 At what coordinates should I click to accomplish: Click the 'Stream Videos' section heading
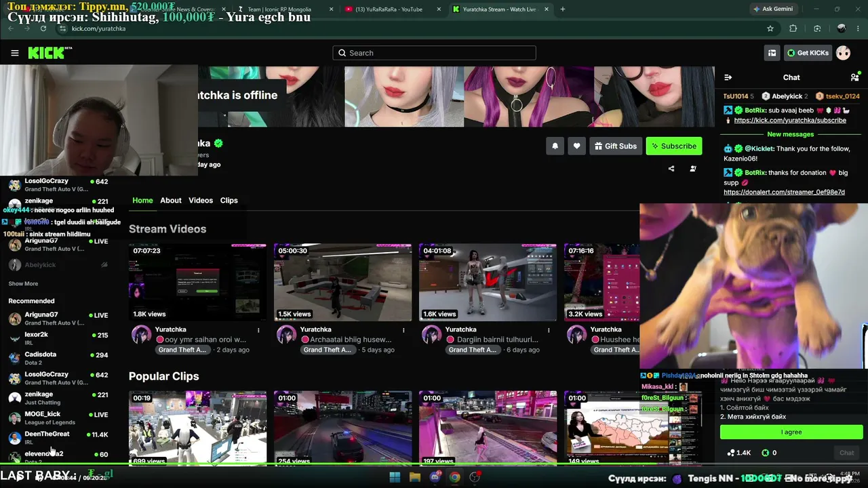click(167, 229)
